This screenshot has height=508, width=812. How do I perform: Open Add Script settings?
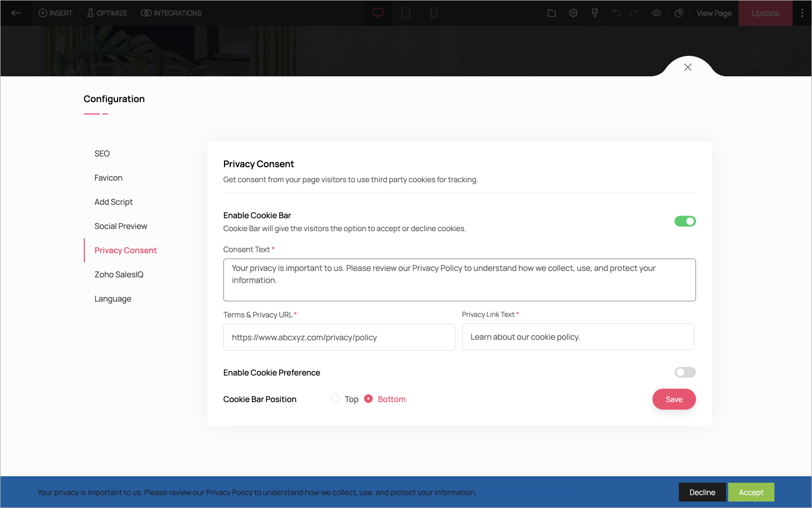113,202
